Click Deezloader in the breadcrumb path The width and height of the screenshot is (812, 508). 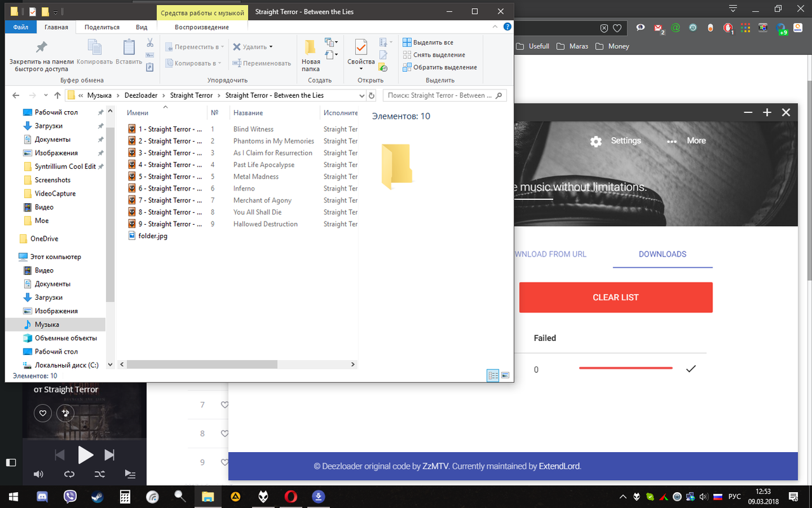(142, 95)
